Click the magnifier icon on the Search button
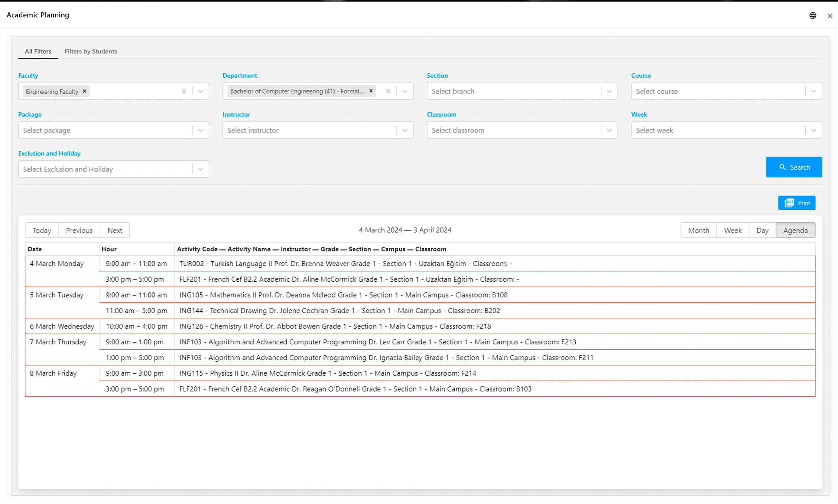The width and height of the screenshot is (838, 504). click(x=783, y=167)
